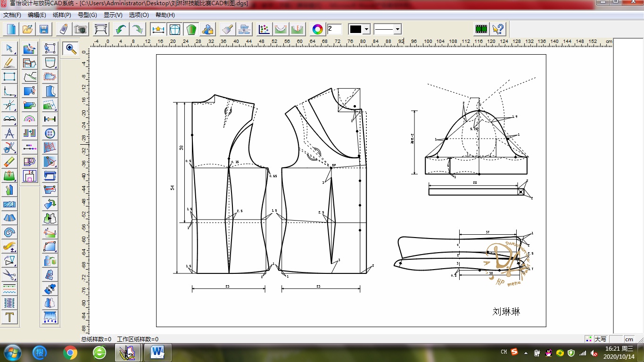Select the spiral tool

[9, 232]
